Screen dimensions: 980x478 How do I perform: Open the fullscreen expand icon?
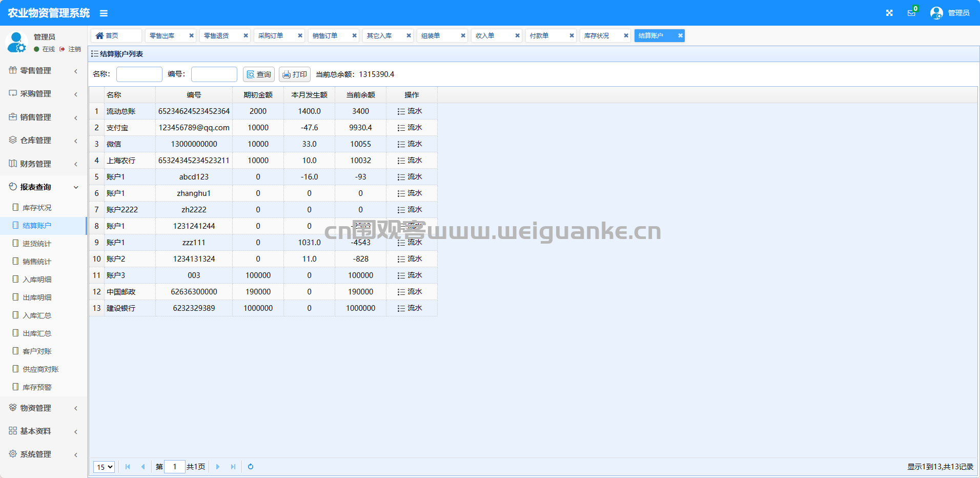889,13
